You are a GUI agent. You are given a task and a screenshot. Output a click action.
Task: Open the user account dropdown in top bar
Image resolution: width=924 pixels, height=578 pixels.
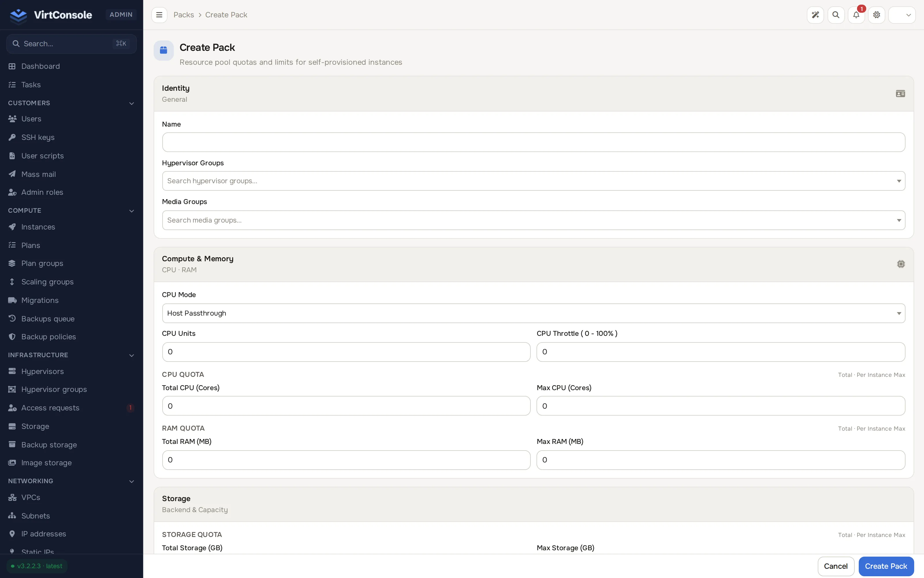point(902,15)
